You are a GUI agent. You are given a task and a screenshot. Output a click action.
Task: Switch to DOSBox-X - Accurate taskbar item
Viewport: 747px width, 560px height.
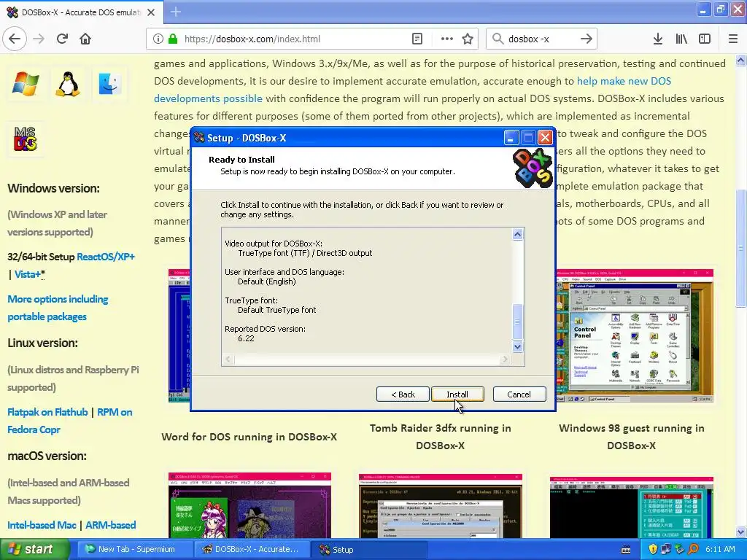(x=252, y=549)
